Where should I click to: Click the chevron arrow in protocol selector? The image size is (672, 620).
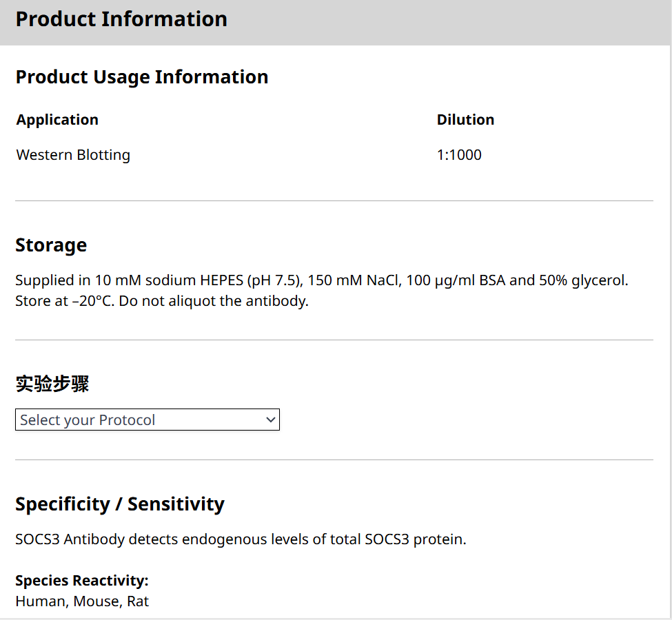270,420
